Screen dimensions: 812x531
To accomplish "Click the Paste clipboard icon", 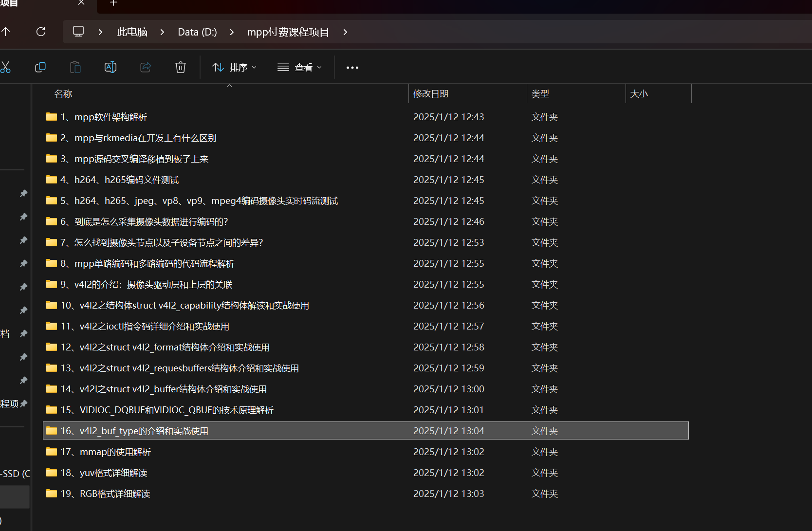I will pos(75,67).
